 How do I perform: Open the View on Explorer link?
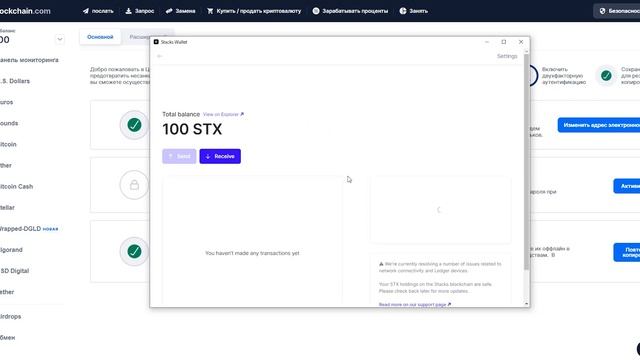coord(223,114)
